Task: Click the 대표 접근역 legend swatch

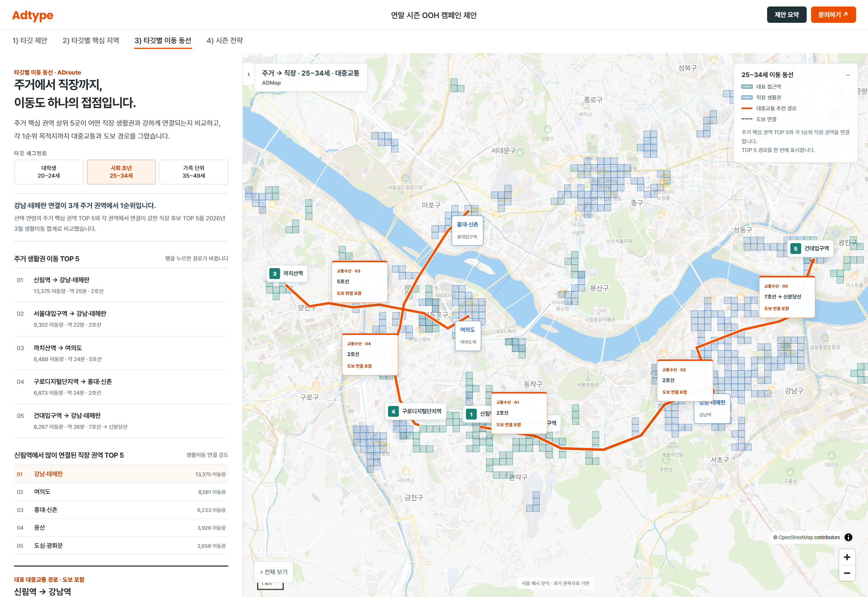Action: point(746,87)
